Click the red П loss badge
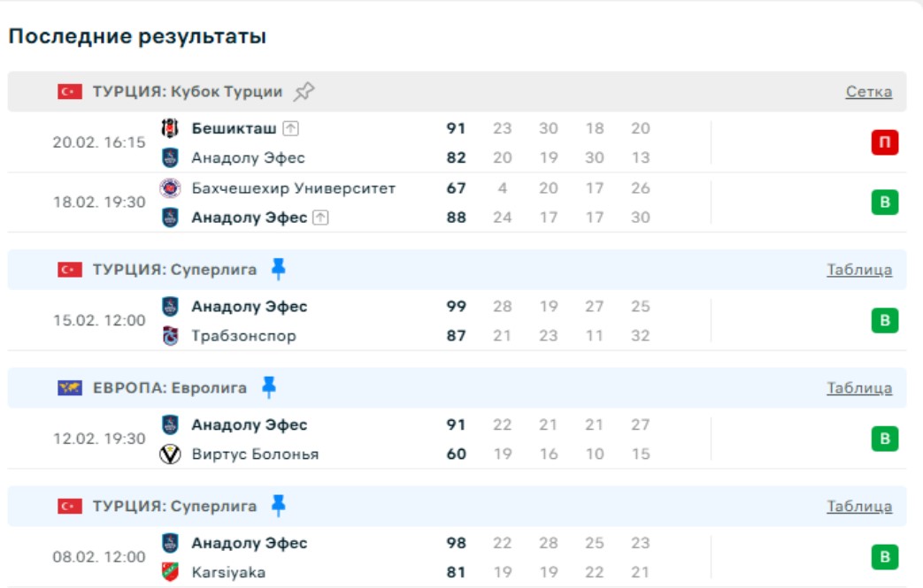 click(x=885, y=142)
